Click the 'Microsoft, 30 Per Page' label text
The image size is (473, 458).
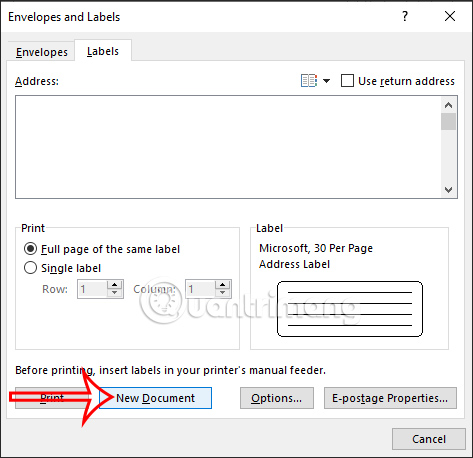click(x=316, y=248)
